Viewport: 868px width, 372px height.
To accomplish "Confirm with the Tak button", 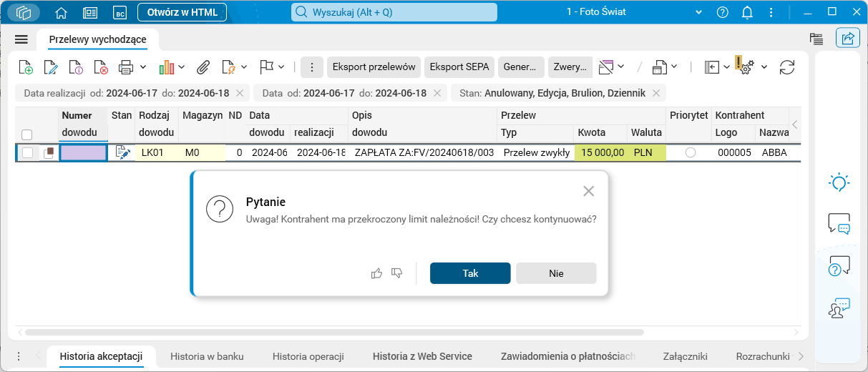I will pyautogui.click(x=470, y=273).
